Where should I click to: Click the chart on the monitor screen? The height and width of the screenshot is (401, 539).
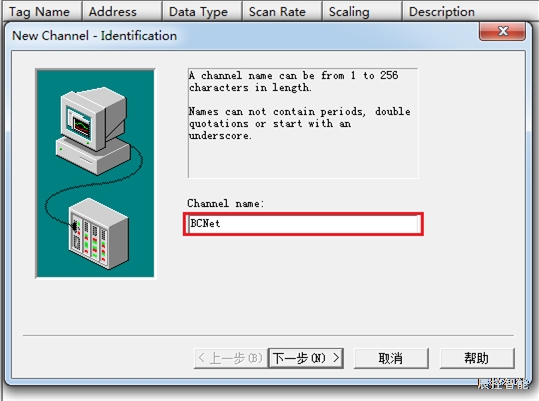[79, 124]
